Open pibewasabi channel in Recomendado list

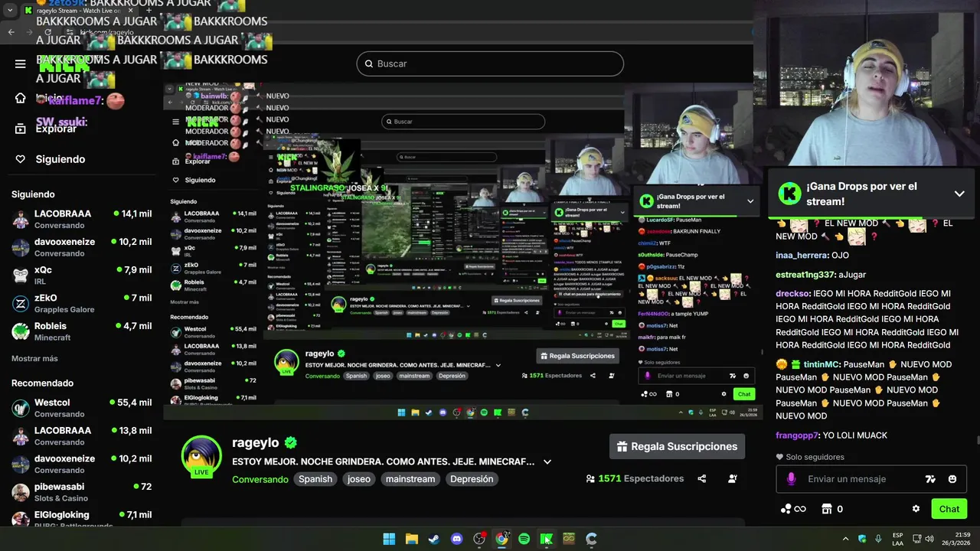82,492
